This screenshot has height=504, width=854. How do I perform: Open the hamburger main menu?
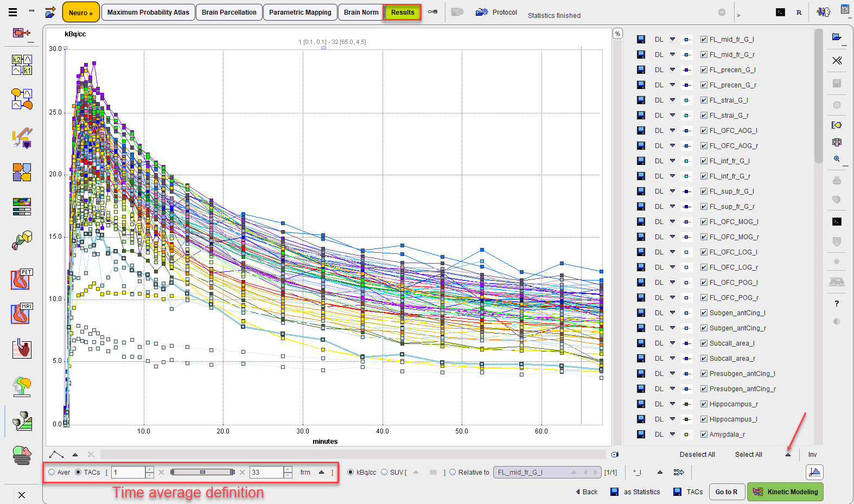(12, 12)
